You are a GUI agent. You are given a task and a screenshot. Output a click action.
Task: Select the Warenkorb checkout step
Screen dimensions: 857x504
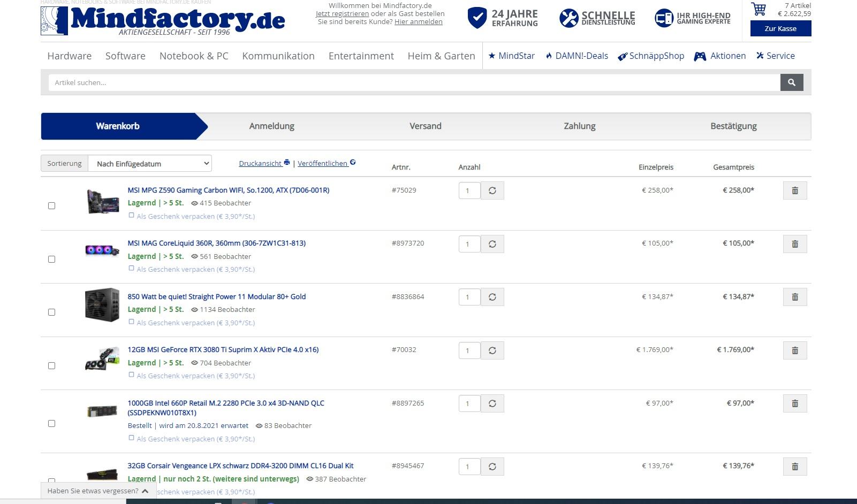click(118, 126)
